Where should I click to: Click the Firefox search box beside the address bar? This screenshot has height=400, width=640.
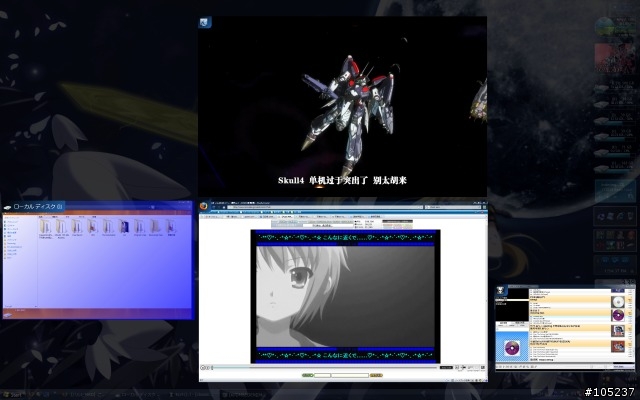click(453, 207)
